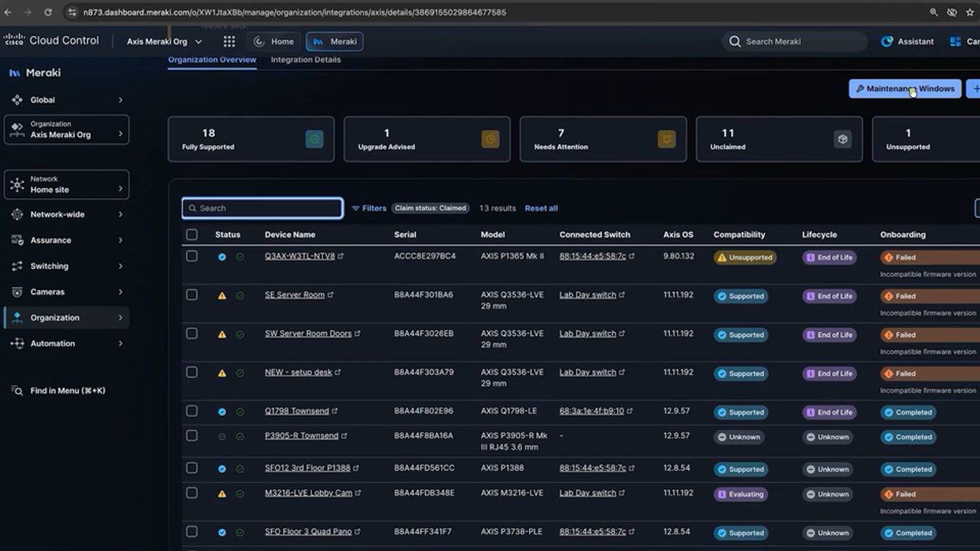Check the box for SW Server Room Doors row
This screenshot has height=551, width=980.
point(191,334)
